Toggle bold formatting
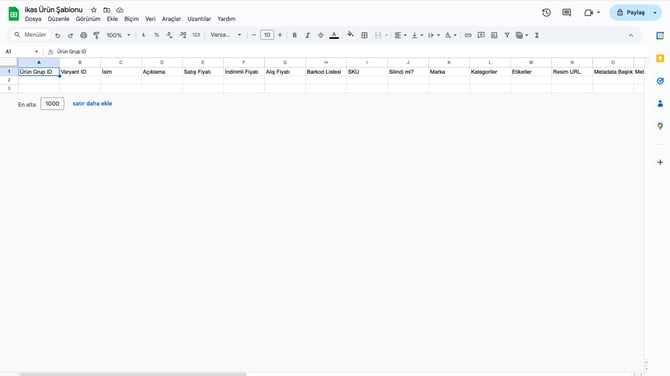 (x=294, y=35)
